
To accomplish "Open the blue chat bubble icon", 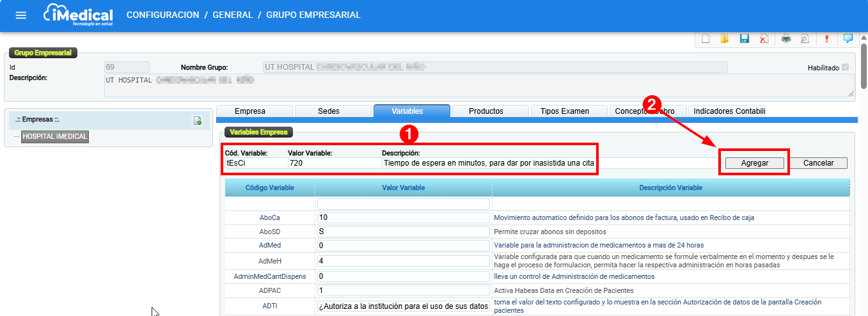I will coord(848,38).
